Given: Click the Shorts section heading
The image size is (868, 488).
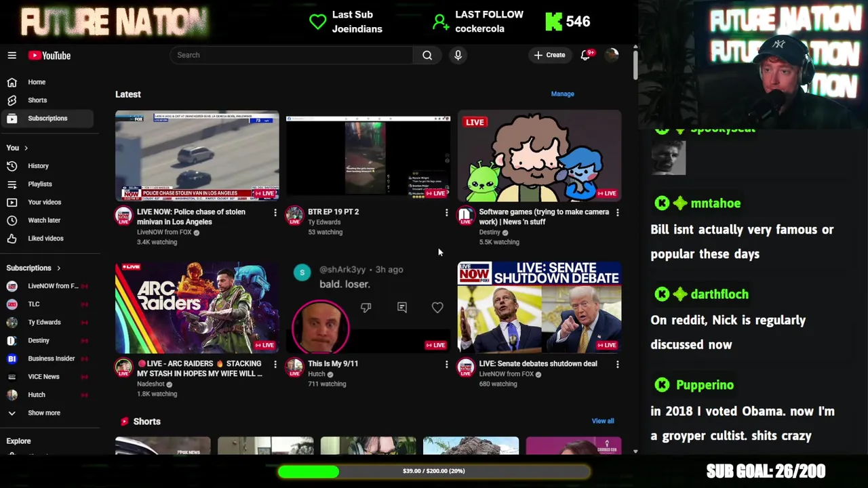Looking at the screenshot, I should point(146,422).
